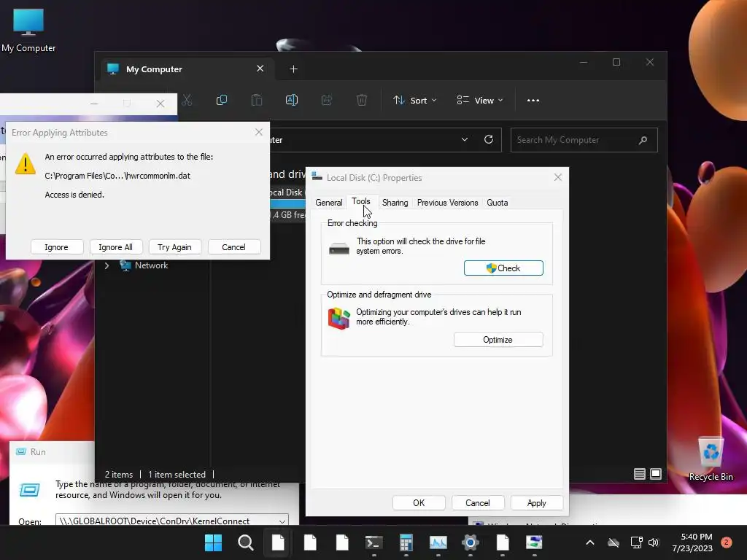Switch to the Sharing tab

(x=395, y=203)
